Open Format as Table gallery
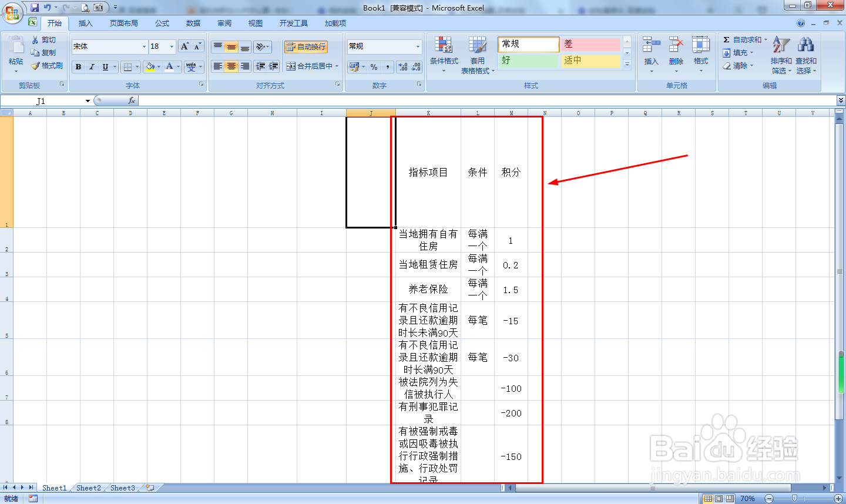 [x=478, y=54]
